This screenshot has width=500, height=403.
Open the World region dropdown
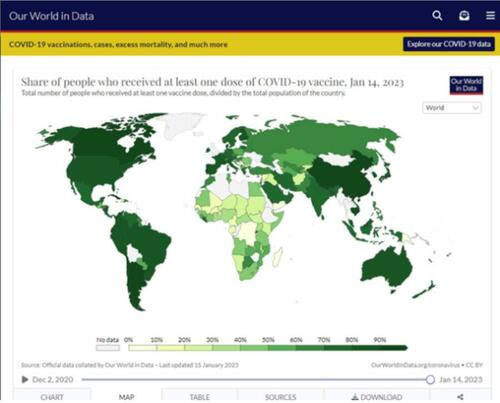point(452,108)
